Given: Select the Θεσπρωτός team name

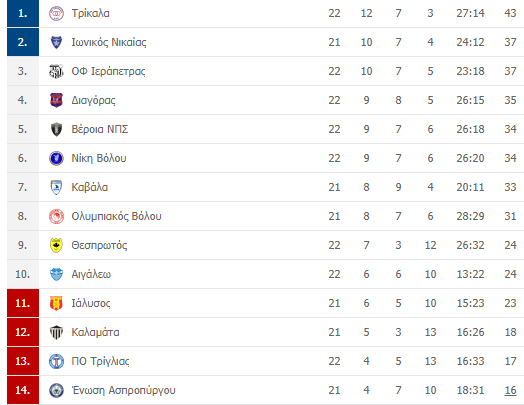Looking at the screenshot, I should (x=99, y=245).
